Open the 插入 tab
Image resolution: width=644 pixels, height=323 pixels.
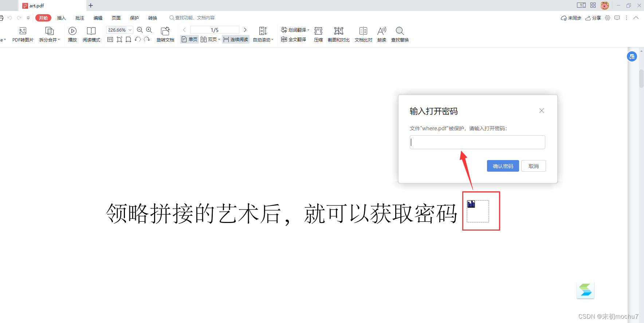(x=62, y=18)
